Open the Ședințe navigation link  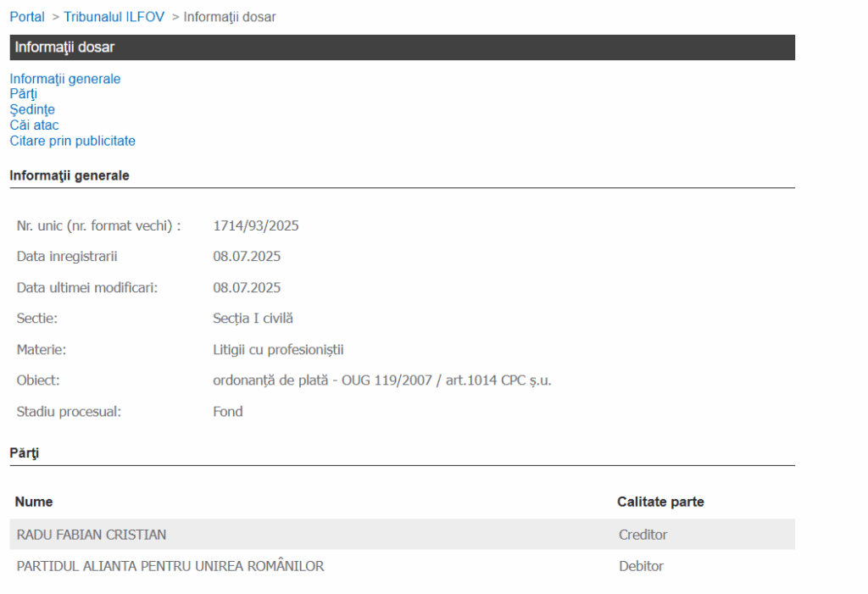[x=32, y=109]
